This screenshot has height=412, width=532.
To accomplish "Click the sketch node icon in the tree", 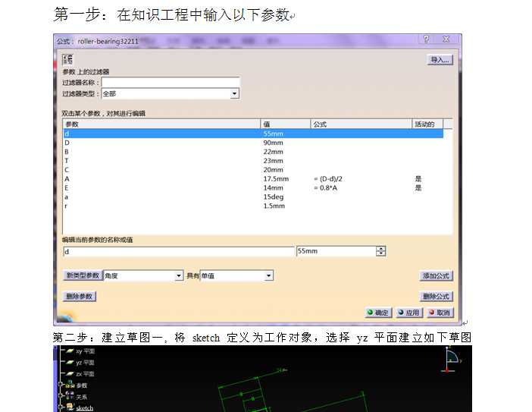I will [70, 408].
